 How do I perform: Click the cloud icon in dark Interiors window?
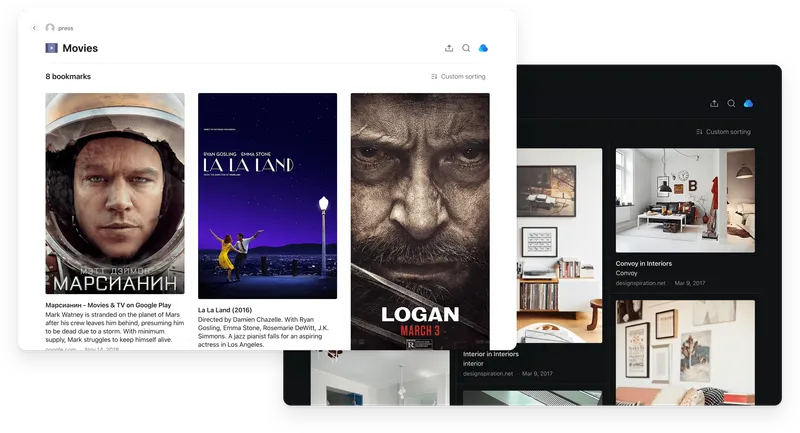748,103
